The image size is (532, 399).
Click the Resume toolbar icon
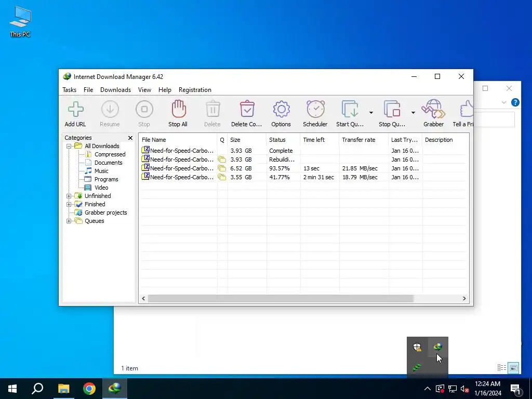pyautogui.click(x=110, y=109)
